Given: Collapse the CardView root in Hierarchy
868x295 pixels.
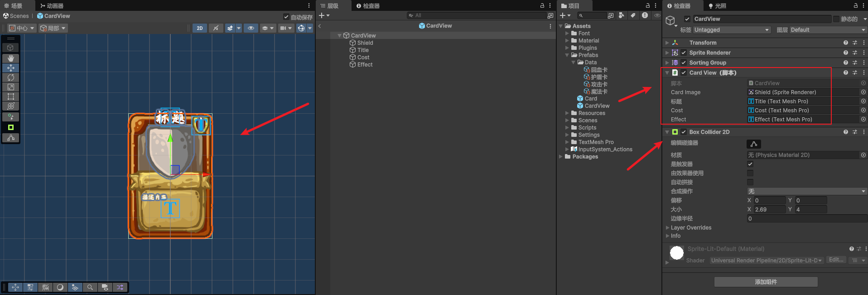Looking at the screenshot, I should [x=339, y=35].
